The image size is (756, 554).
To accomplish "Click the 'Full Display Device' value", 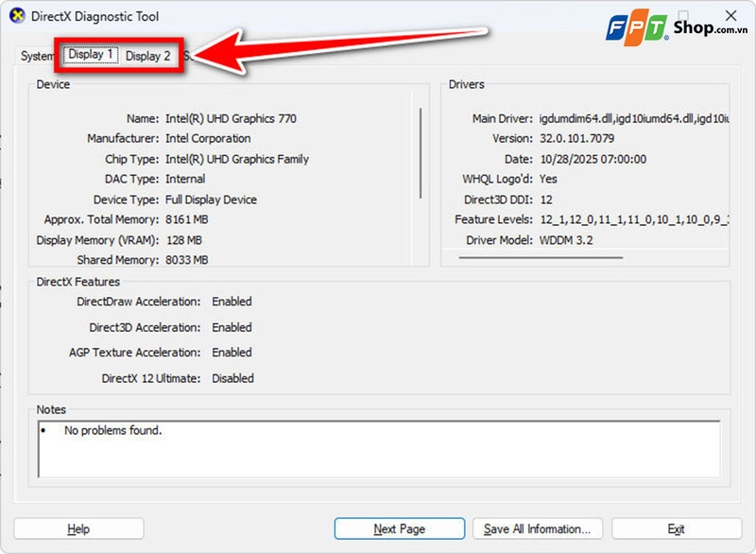I will (x=211, y=199).
